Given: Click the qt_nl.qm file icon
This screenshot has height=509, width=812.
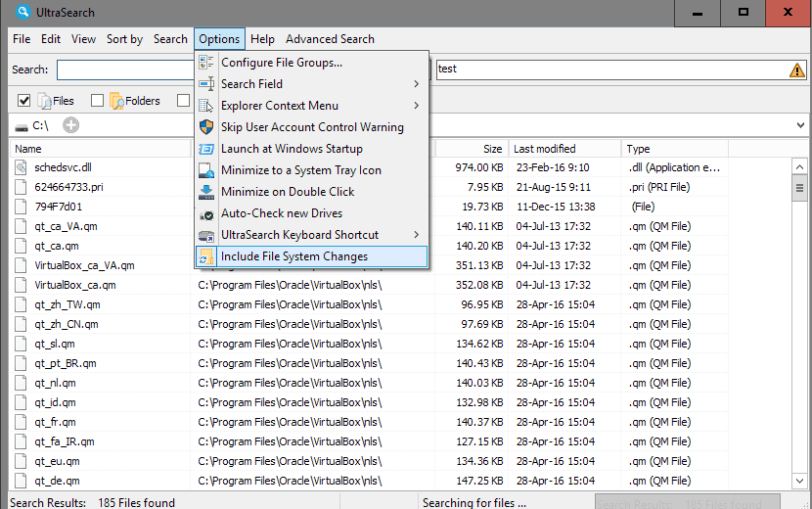Looking at the screenshot, I should click(21, 383).
